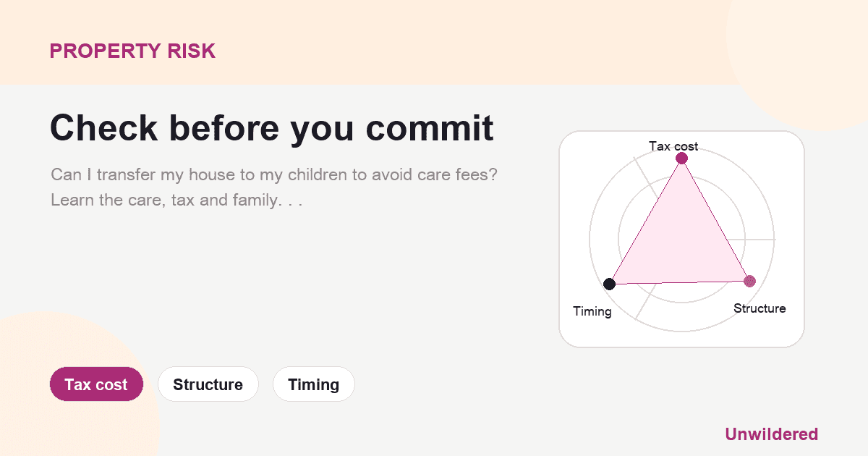Click the upper-left axis spoke of radar
The image size is (868, 456).
tap(646, 177)
